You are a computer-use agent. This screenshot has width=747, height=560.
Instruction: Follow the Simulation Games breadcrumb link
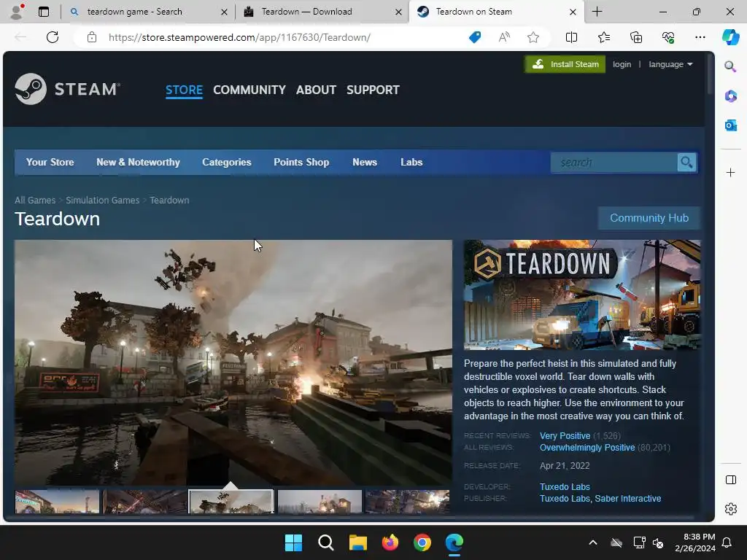click(x=102, y=200)
